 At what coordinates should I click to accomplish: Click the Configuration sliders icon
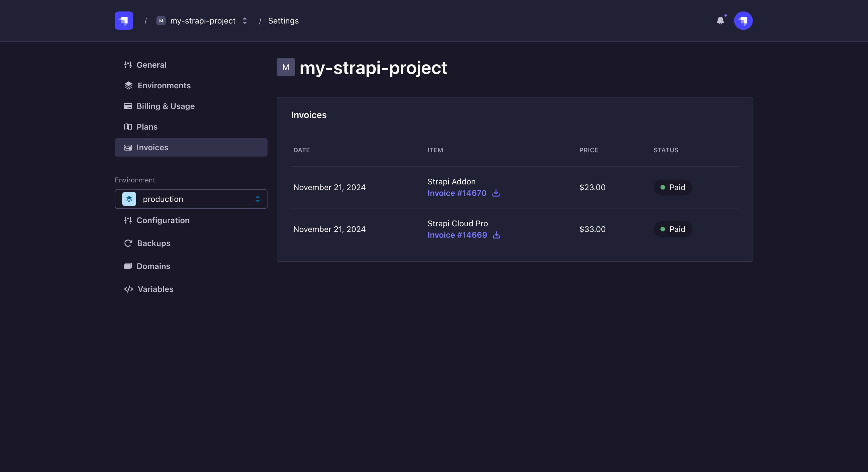pos(128,221)
